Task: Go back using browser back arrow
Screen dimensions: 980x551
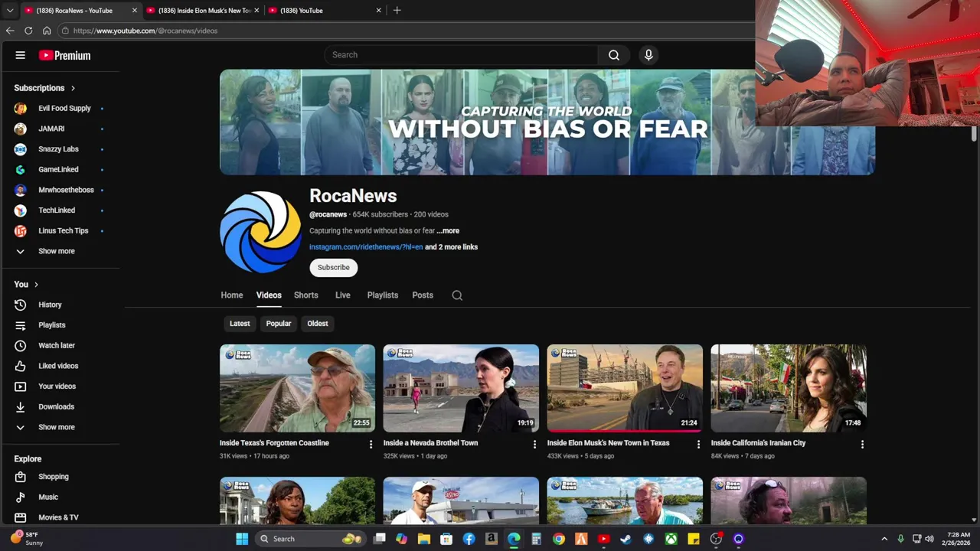Action: [x=10, y=31]
